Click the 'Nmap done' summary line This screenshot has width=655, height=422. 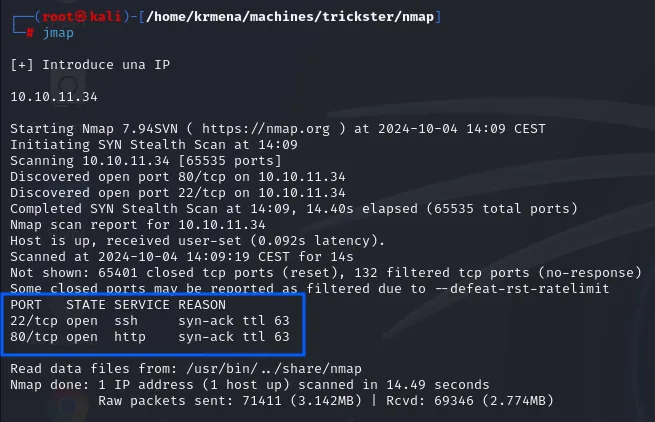[x=250, y=385]
